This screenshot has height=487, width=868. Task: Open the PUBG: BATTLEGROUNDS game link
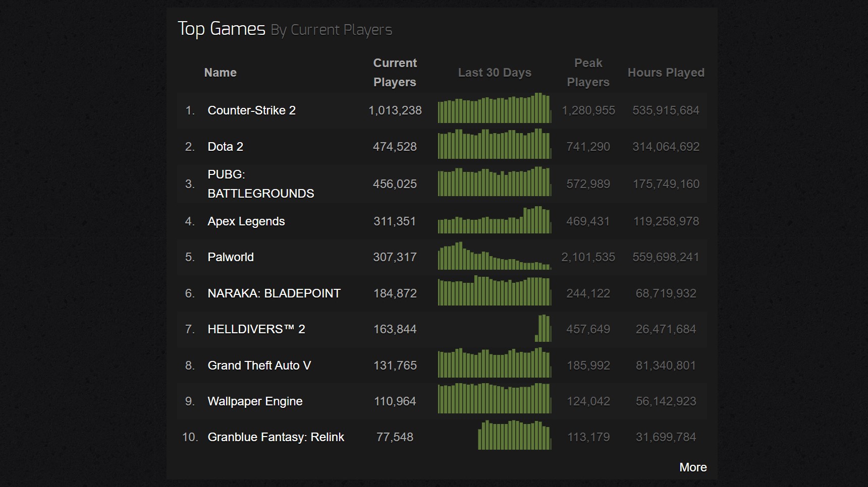[x=260, y=184]
